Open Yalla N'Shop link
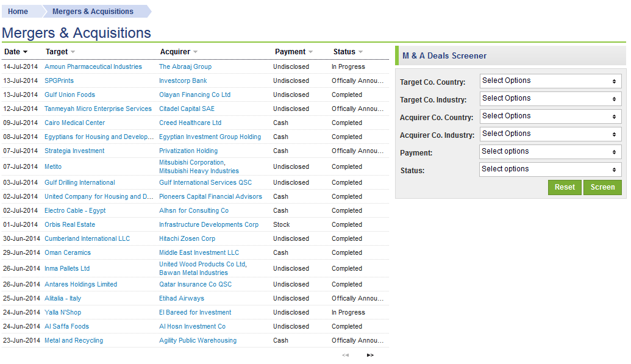Viewport: 631px width, 364px height. point(63,313)
